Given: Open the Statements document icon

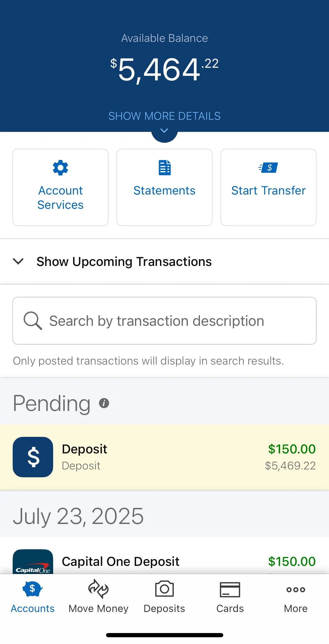Looking at the screenshot, I should (164, 168).
